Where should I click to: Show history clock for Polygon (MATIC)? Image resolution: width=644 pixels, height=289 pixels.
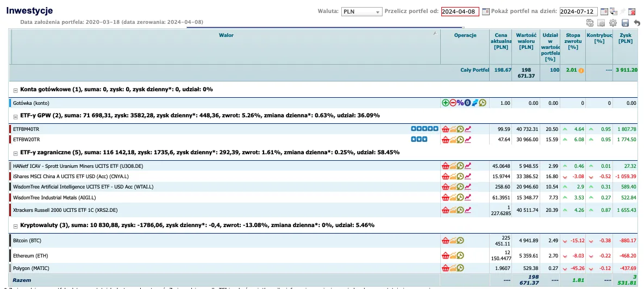click(460, 268)
